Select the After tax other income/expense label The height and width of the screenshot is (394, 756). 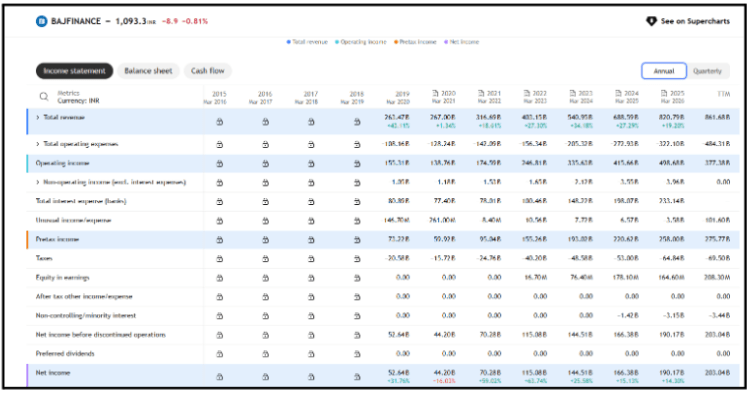tap(84, 297)
